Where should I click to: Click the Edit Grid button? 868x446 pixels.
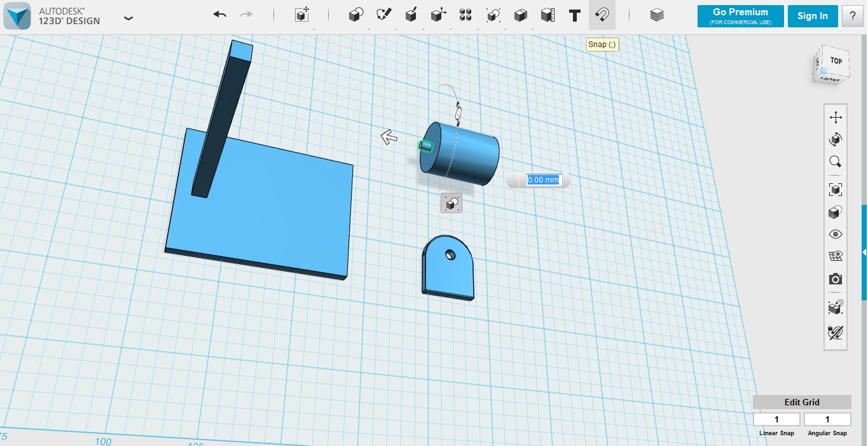802,402
